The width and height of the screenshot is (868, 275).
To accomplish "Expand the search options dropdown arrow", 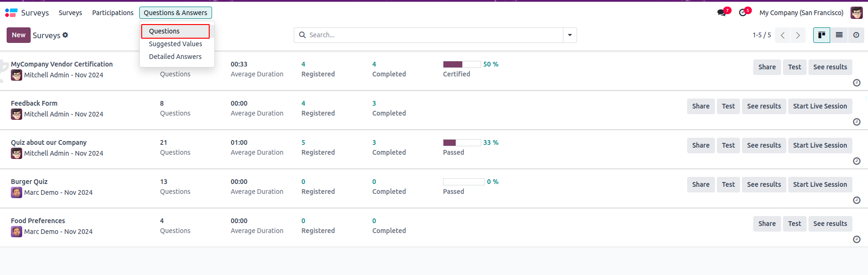I will click(x=570, y=35).
